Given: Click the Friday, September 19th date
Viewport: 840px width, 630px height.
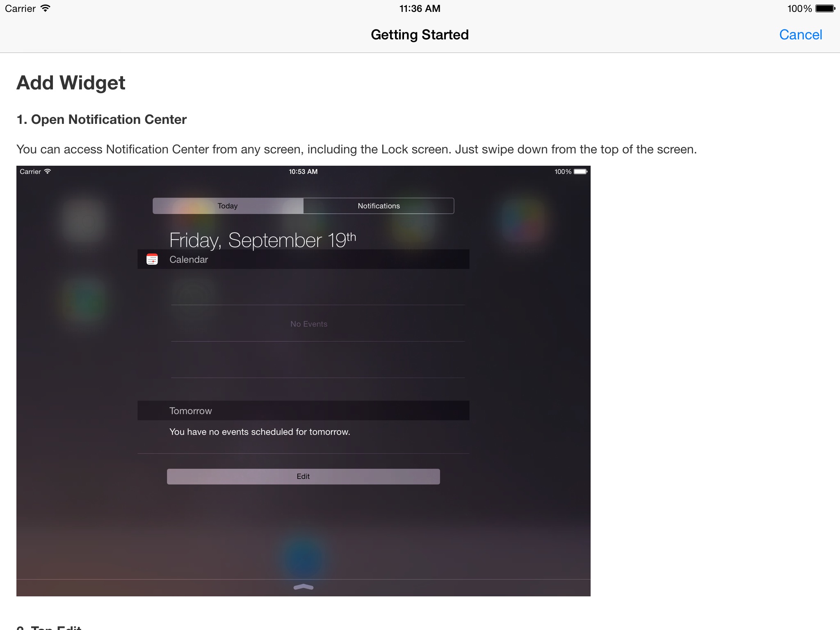Looking at the screenshot, I should 262,240.
